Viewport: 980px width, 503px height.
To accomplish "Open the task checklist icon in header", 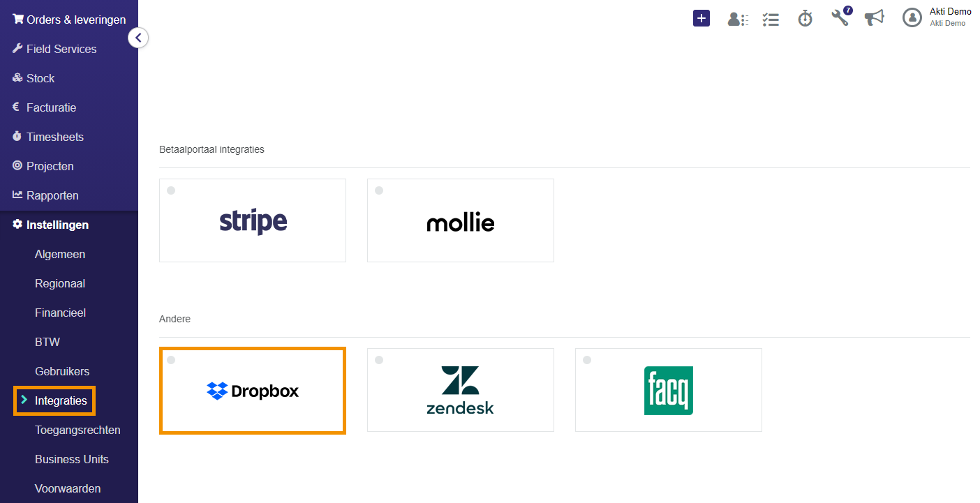I will click(x=771, y=19).
